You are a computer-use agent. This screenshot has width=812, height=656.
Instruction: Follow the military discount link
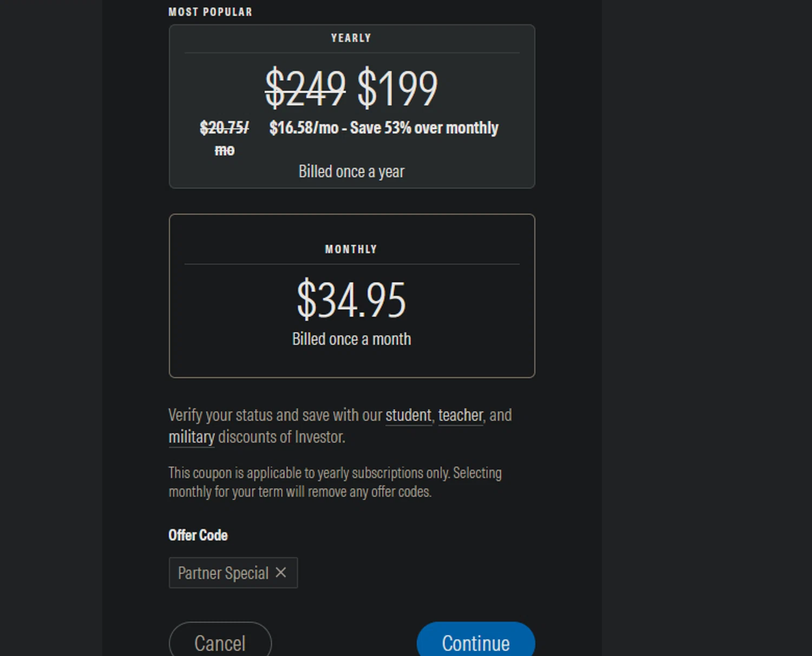pos(192,437)
